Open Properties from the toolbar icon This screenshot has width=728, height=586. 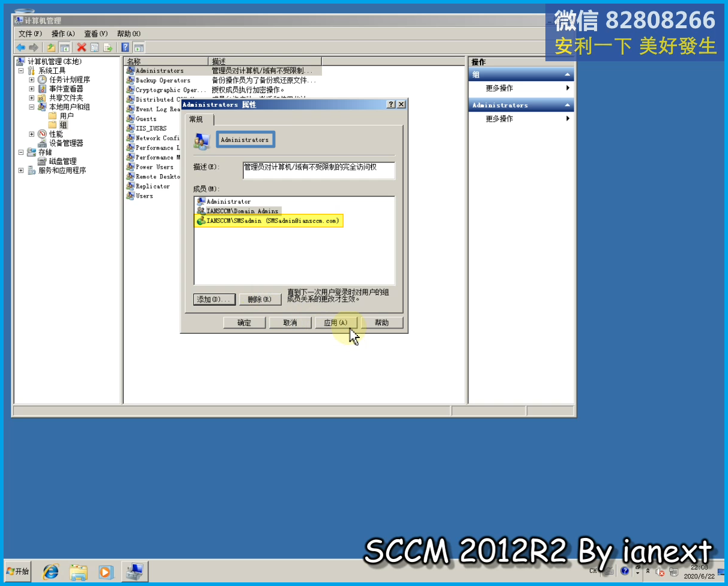pos(95,47)
